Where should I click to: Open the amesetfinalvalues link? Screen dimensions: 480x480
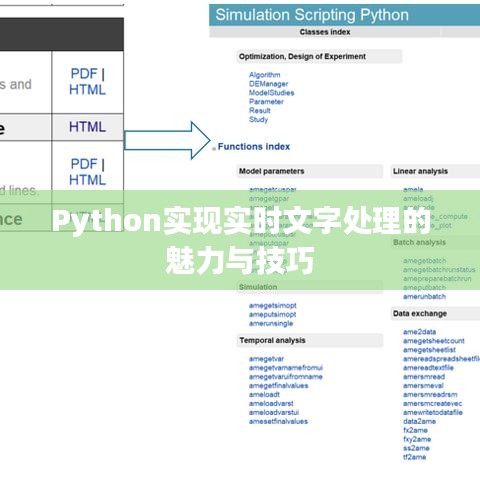[x=278, y=421]
